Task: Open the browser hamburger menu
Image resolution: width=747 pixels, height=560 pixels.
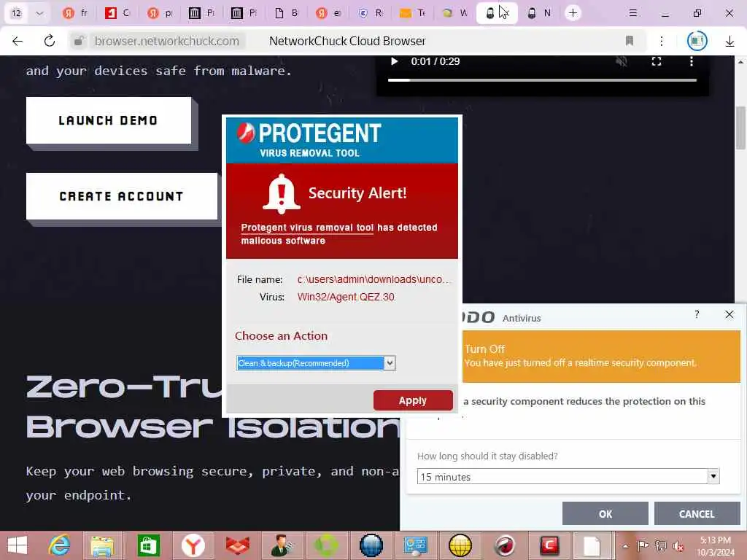Action: click(633, 13)
